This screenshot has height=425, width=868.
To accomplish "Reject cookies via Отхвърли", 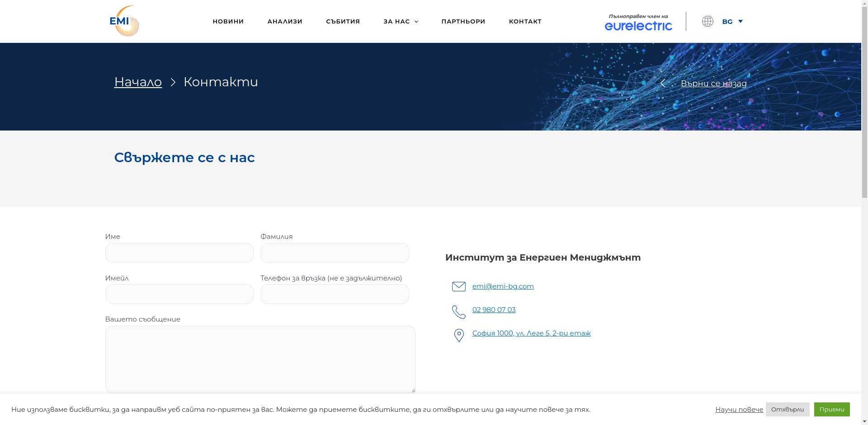I will click(787, 409).
